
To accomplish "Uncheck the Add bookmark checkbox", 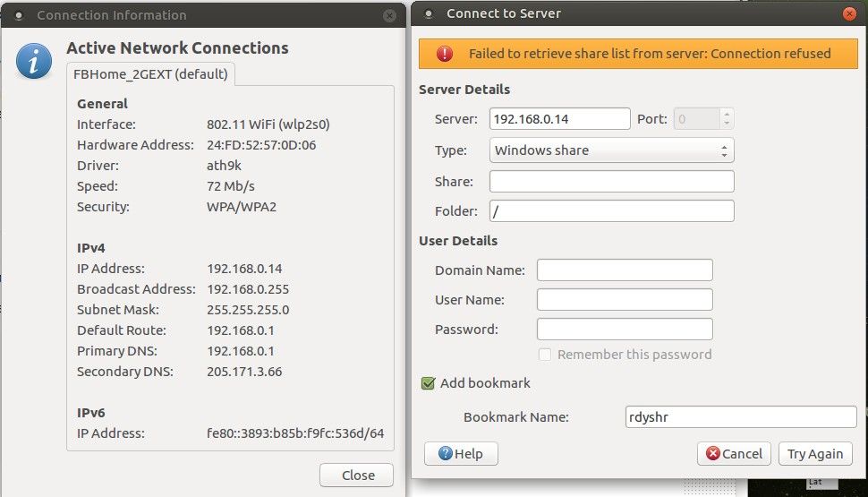I will 429,383.
